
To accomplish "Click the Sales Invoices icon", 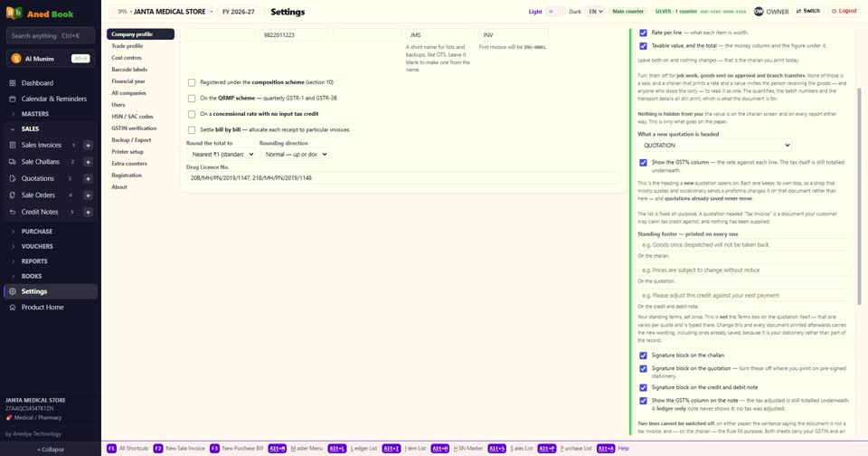I will pos(12,145).
